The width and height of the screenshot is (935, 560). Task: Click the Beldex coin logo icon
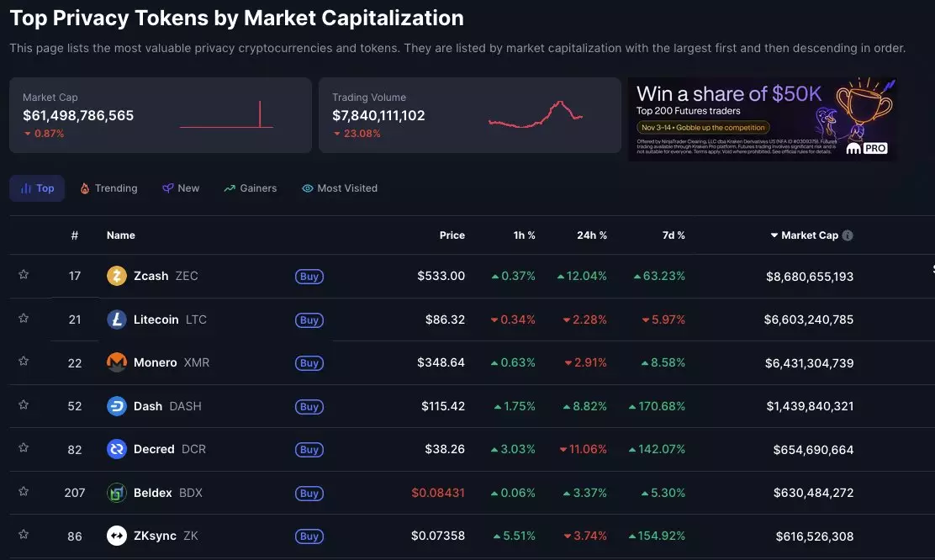pos(117,493)
